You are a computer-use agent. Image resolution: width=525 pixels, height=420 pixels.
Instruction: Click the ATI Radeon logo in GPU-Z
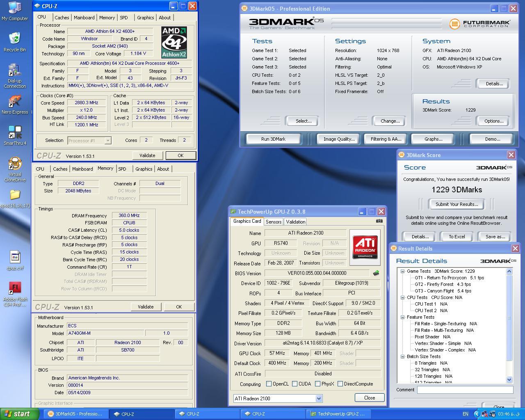pos(365,247)
